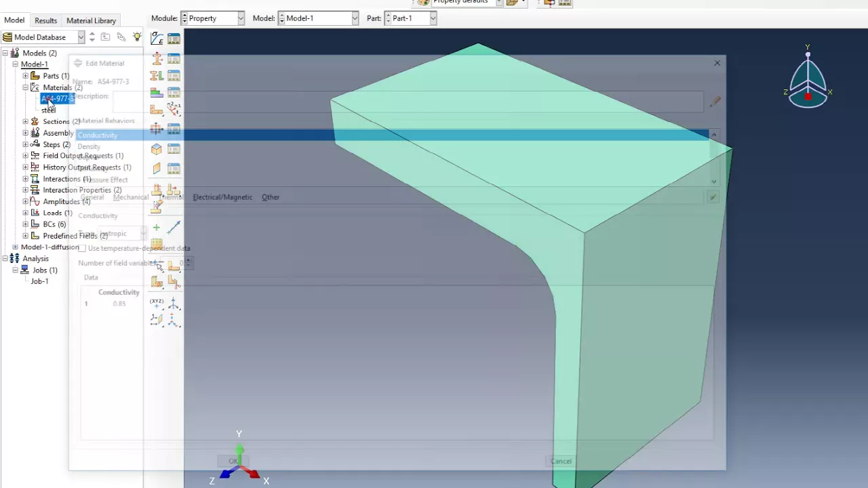
Task: Select the Assign Material Orientation tool
Action: 157,108
